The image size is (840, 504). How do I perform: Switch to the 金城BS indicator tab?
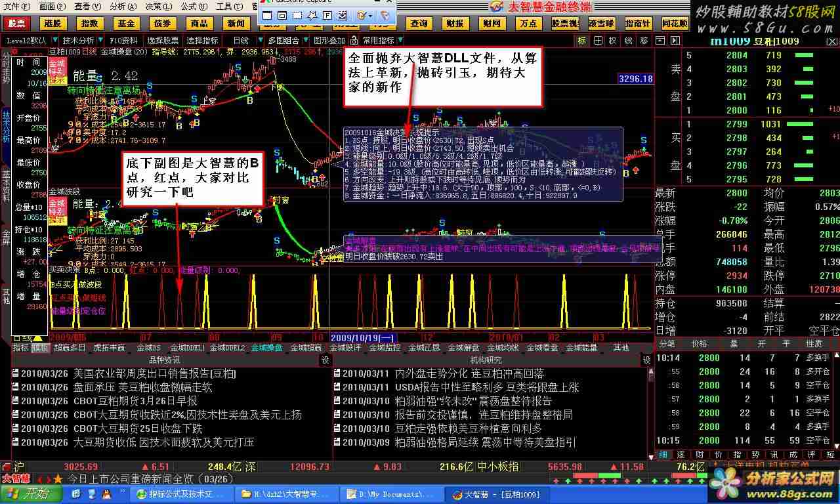tap(148, 348)
